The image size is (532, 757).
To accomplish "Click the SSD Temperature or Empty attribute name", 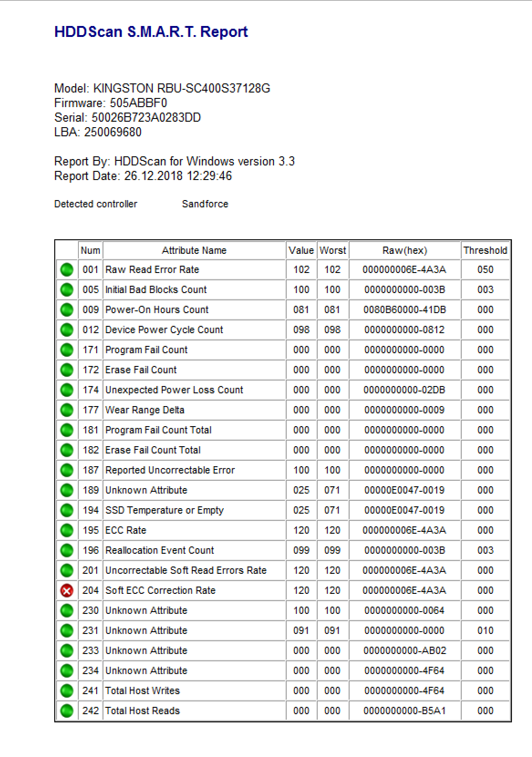I will pyautogui.click(x=165, y=510).
